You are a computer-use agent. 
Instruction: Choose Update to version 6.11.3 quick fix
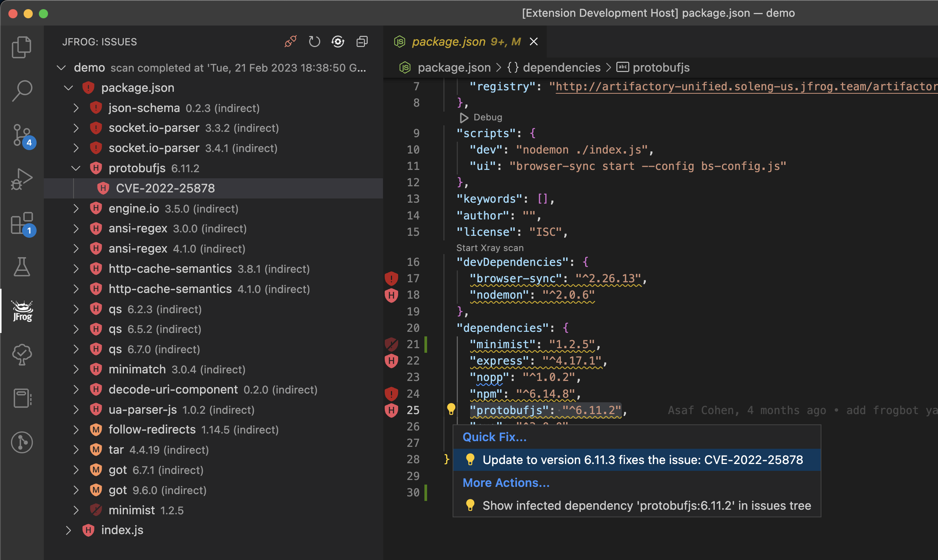click(x=642, y=460)
